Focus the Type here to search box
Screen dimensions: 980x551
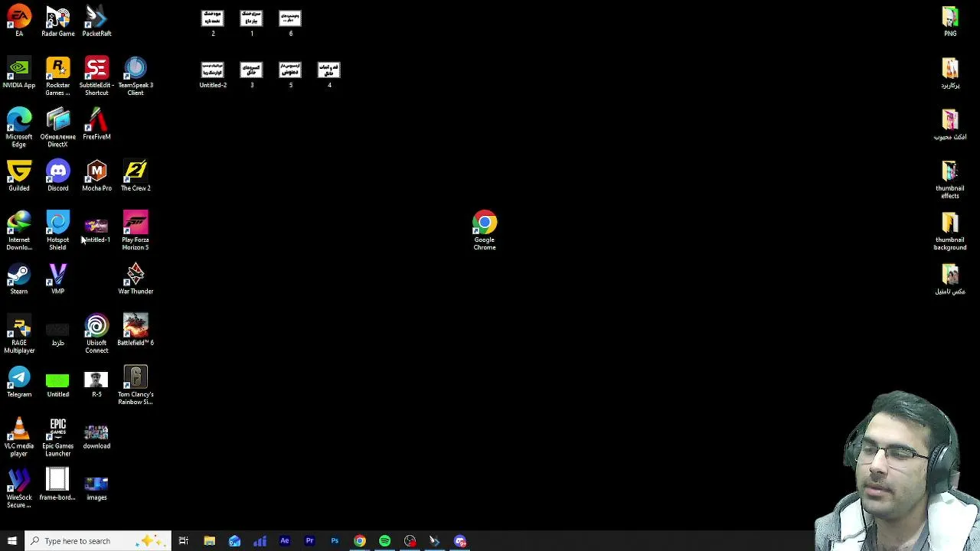[98, 541]
